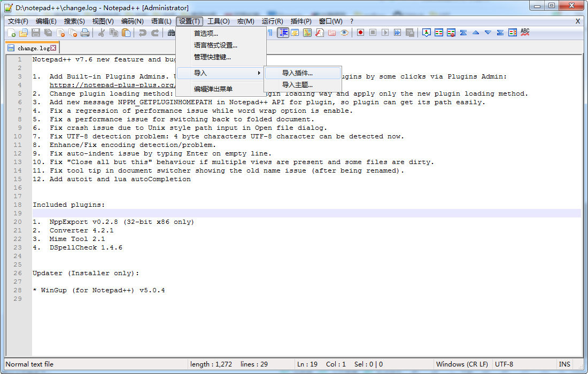Click the Save All toolbar icon
The height and width of the screenshot is (374, 588).
tap(48, 33)
